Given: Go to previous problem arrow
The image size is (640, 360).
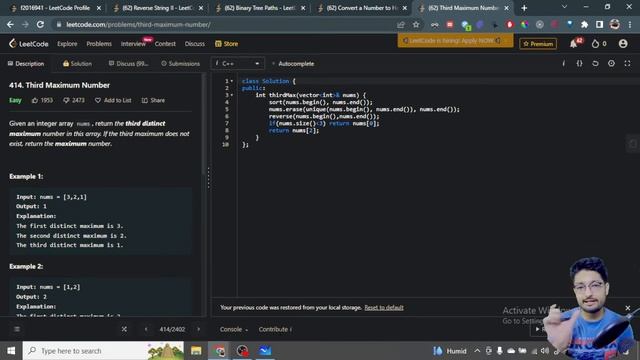Looking at the screenshot, I should coord(146,329).
